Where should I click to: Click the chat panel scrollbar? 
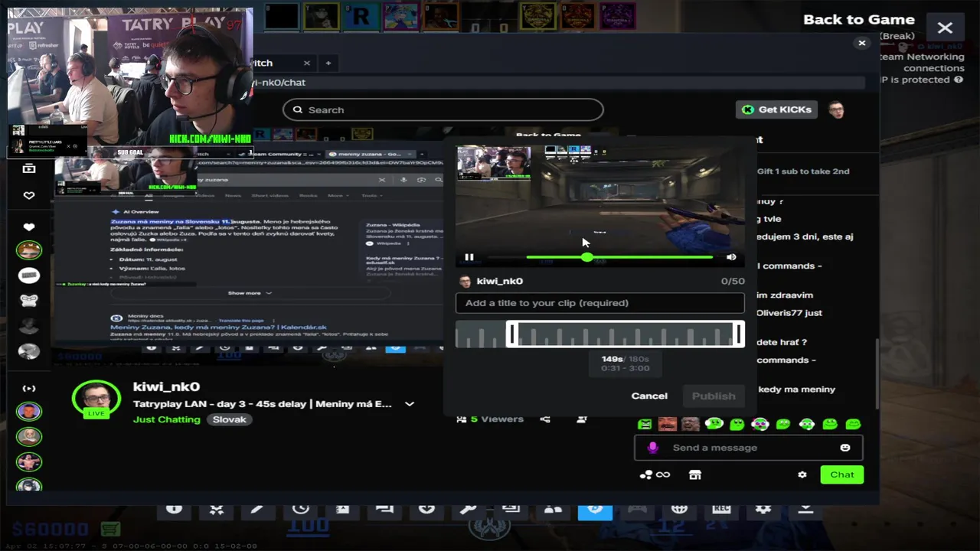click(x=877, y=375)
